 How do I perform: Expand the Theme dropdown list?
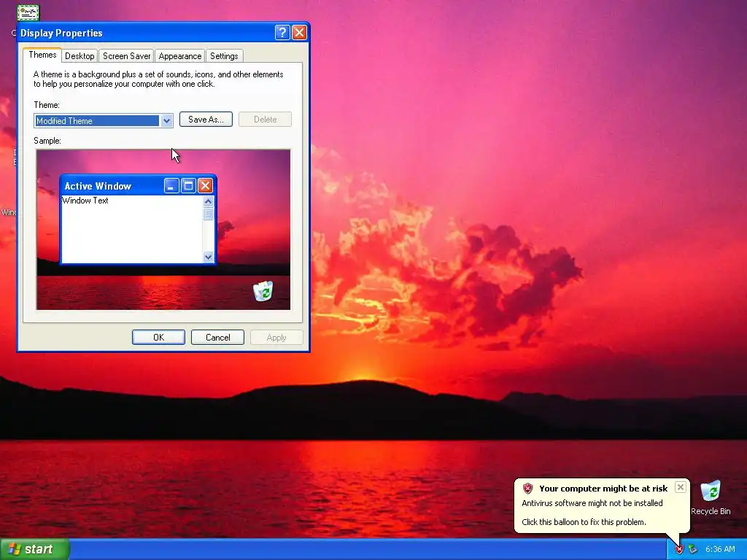click(x=166, y=121)
